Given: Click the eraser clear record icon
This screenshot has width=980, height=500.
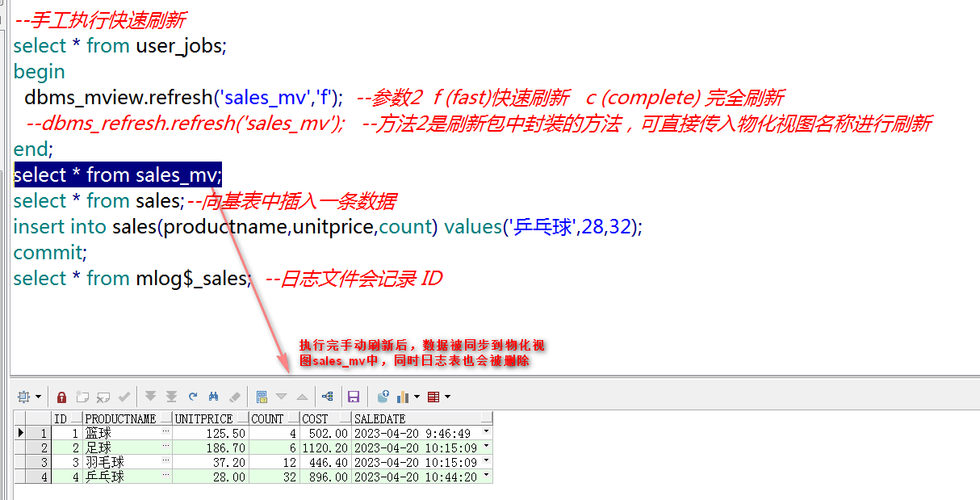Looking at the screenshot, I should 235,397.
